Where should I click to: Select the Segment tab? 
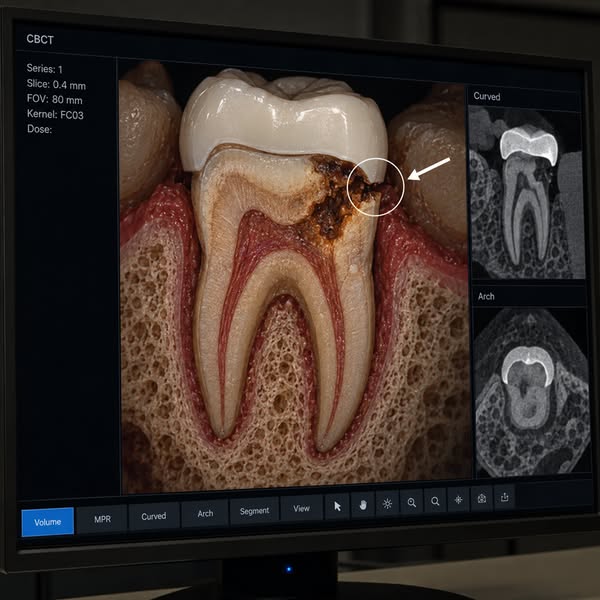254,511
